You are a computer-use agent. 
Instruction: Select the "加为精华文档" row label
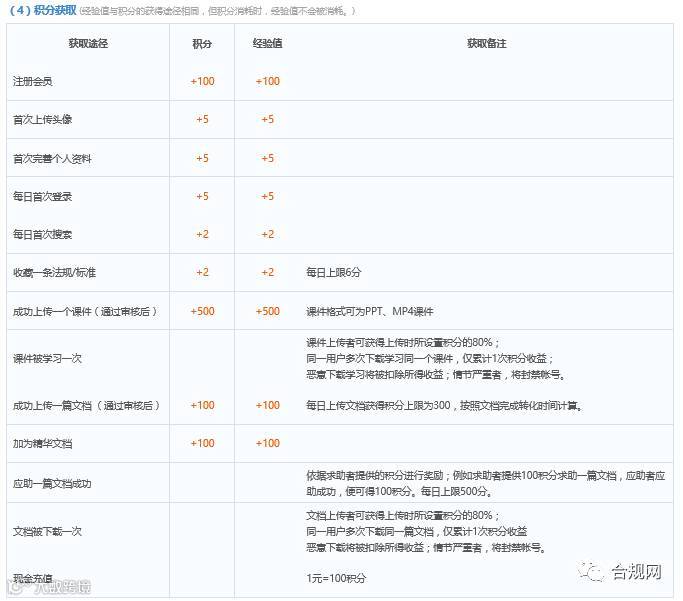pos(42,444)
